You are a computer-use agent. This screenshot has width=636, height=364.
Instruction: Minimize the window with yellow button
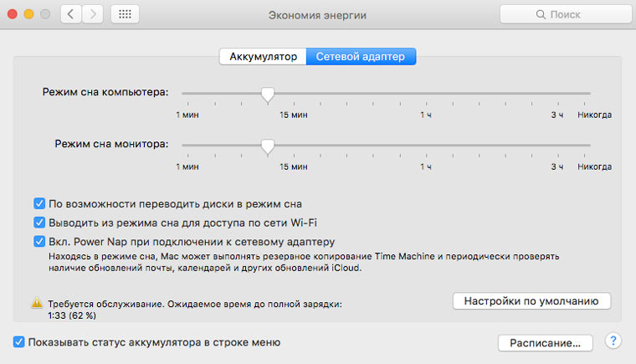tap(29, 14)
